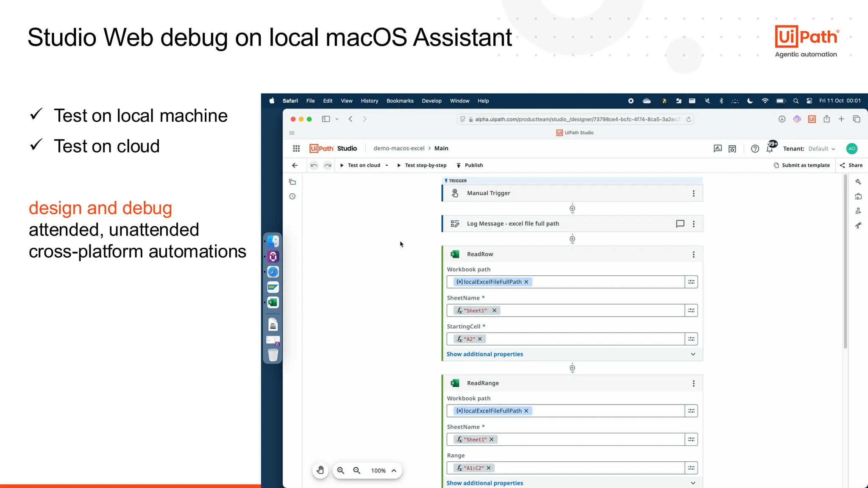Open the help question mark icon
The height and width of the screenshot is (488, 868).
[x=755, y=149]
